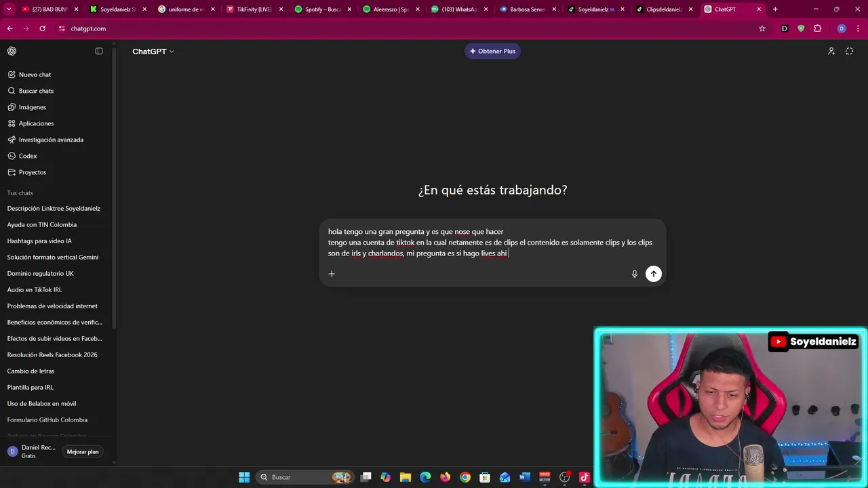
Task: Switch to the (103) WhatsApp tab
Action: [458, 9]
